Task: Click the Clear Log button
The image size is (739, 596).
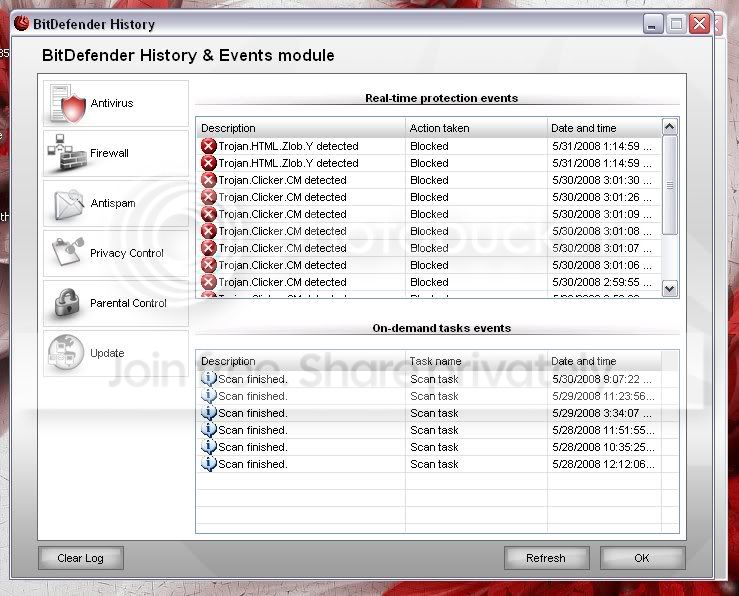Action: (81, 558)
